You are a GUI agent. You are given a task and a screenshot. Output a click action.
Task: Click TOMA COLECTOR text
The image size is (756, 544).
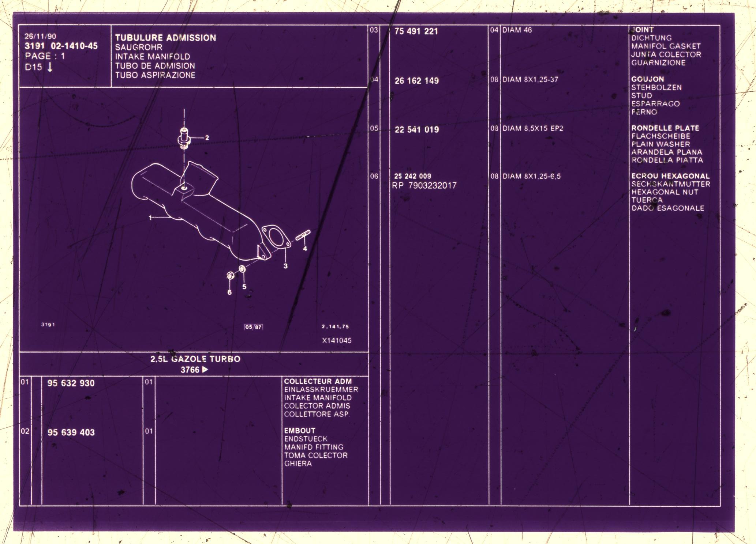click(x=316, y=456)
